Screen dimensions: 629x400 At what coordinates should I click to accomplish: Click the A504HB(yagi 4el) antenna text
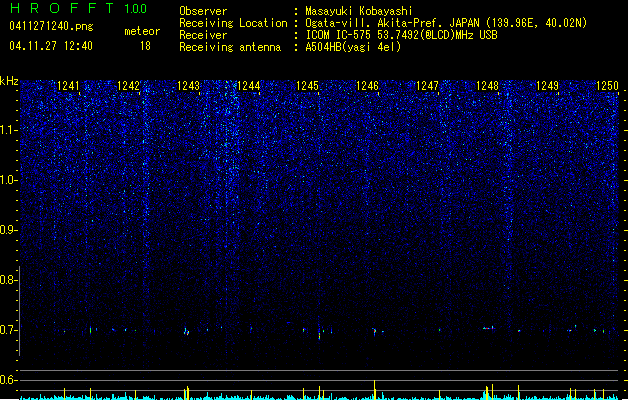[x=353, y=47]
